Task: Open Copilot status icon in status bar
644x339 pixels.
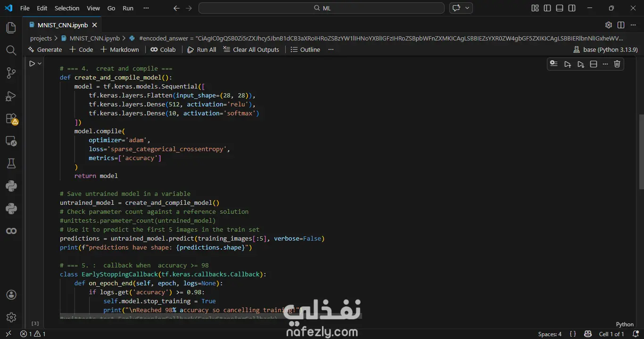Action: coord(588,334)
